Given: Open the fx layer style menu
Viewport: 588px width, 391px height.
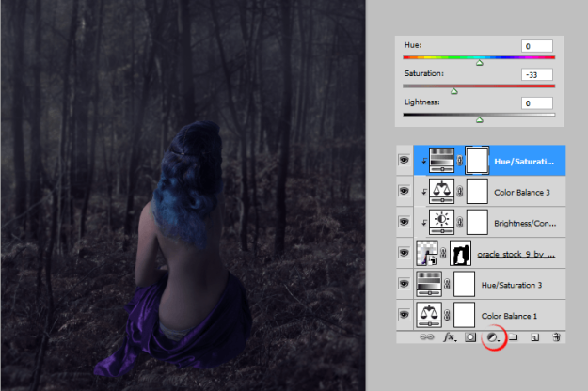Looking at the screenshot, I should click(x=450, y=337).
